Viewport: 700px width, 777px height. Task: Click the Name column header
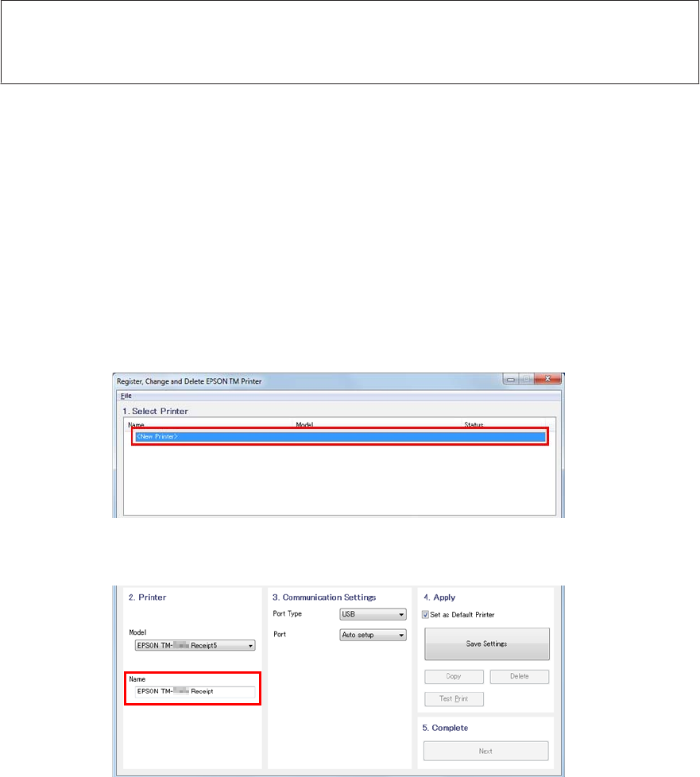(136, 425)
